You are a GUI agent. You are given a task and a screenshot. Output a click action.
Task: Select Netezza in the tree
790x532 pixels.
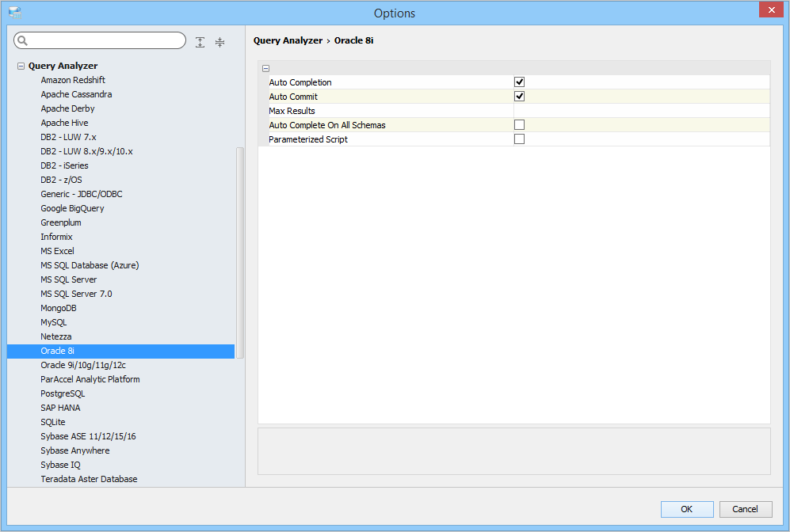coord(56,336)
